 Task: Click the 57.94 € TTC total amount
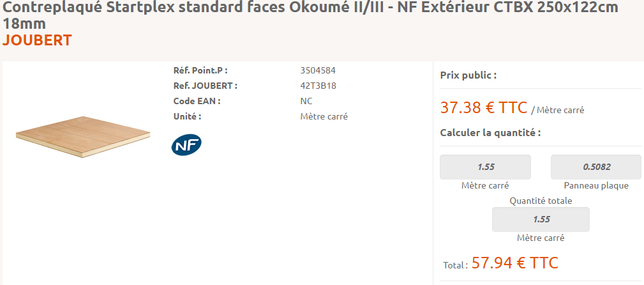[x=514, y=263]
